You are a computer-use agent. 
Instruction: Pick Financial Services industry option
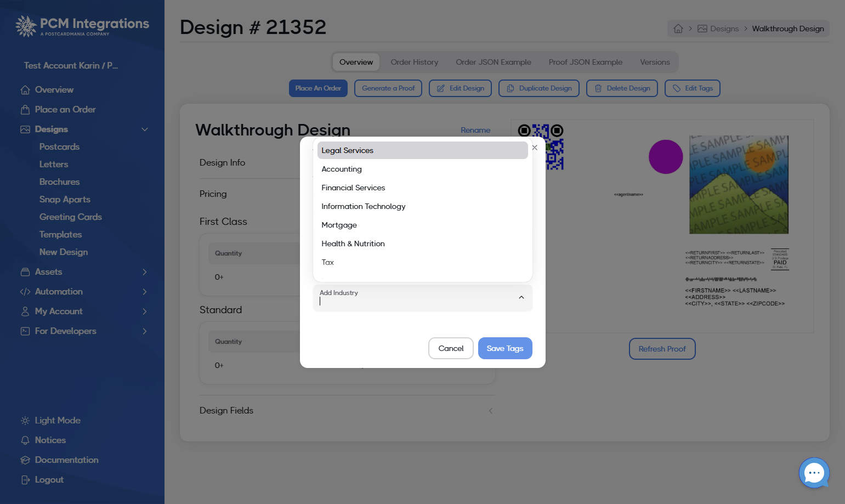tap(422, 188)
